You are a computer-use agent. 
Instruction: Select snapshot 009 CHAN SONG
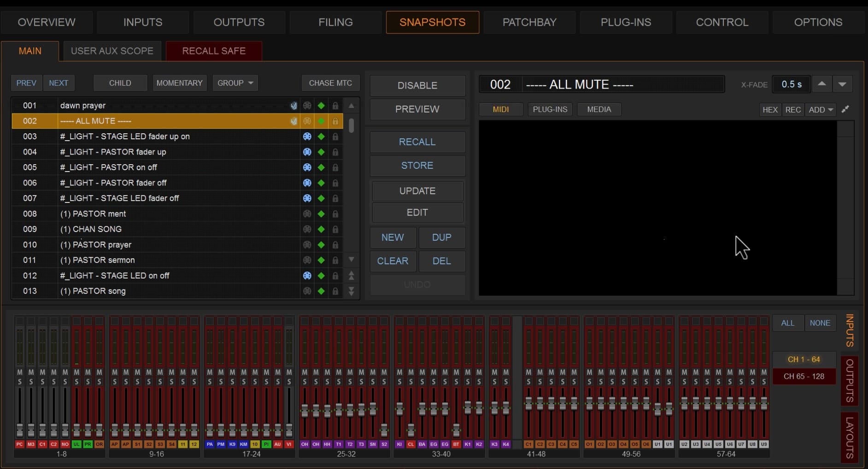pyautogui.click(x=177, y=229)
